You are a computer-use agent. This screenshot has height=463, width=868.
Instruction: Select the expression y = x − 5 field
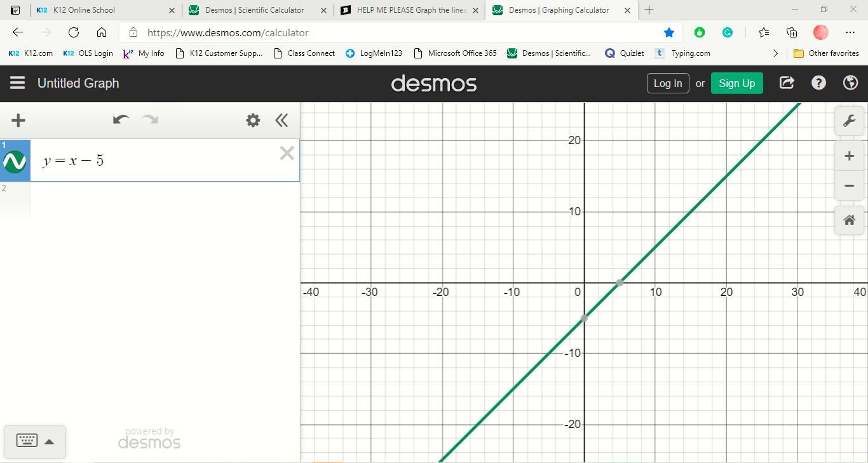coord(165,161)
